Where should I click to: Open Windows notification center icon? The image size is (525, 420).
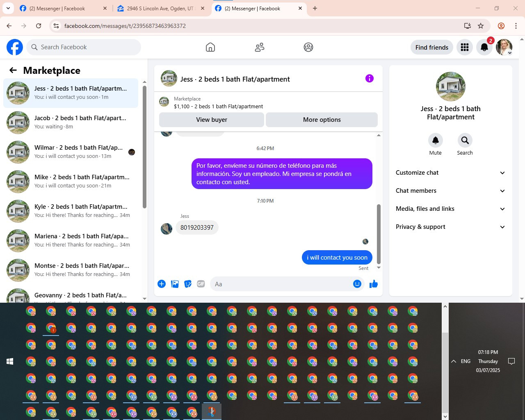tap(511, 361)
